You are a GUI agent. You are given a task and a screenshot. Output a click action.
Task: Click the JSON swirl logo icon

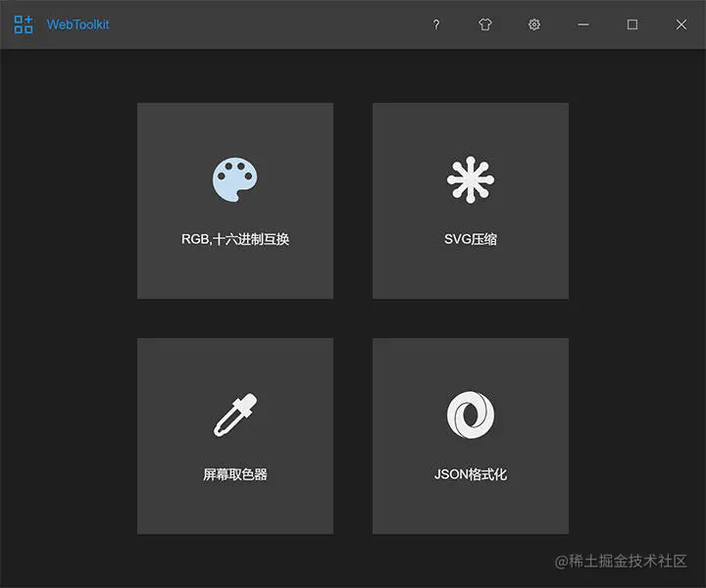(471, 415)
